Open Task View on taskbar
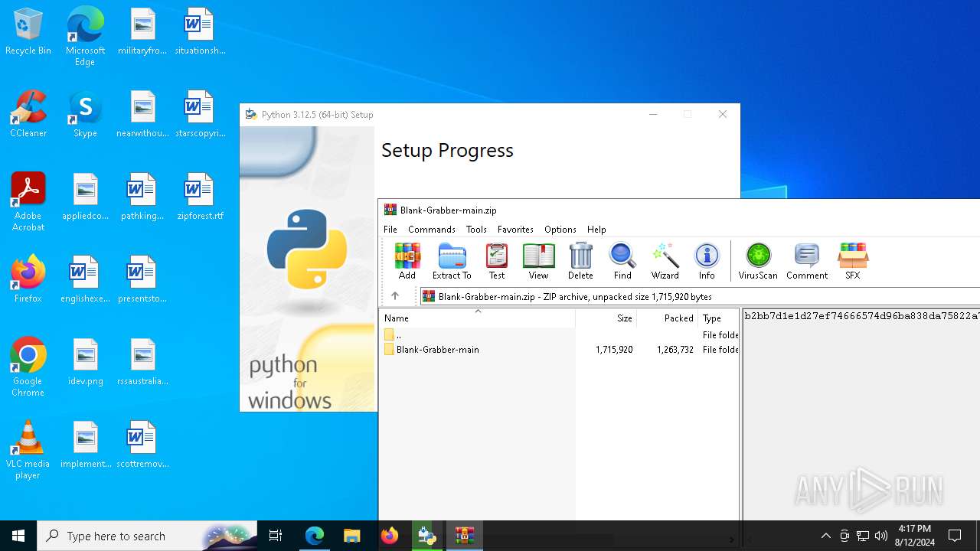Viewport: 980px width, 551px height. [x=276, y=536]
